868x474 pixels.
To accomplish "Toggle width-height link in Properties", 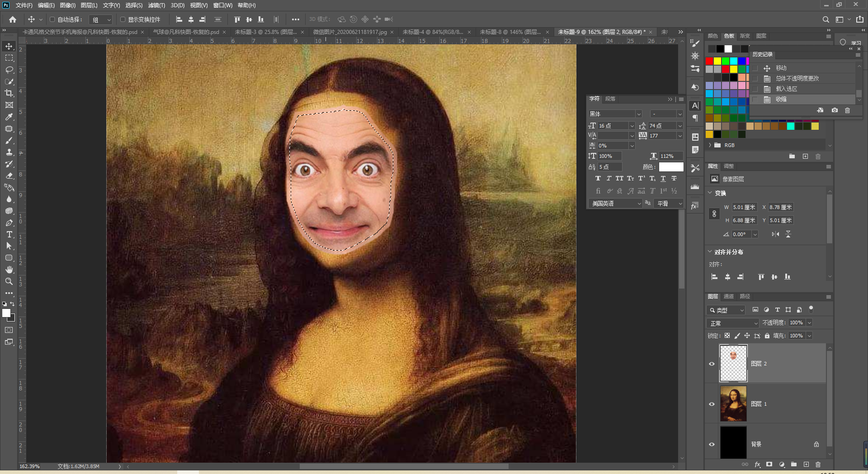I will click(x=714, y=214).
